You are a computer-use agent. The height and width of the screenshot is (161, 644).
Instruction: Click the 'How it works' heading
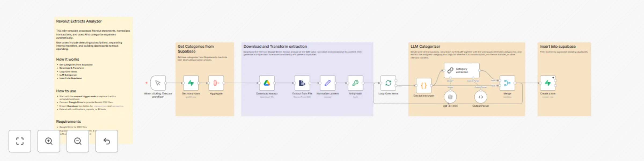point(68,59)
